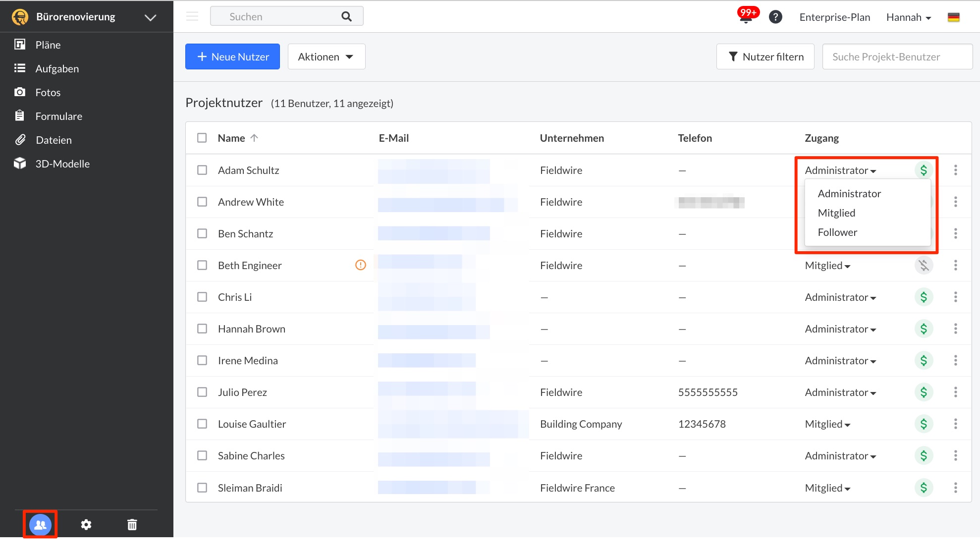The height and width of the screenshot is (559, 980).
Task: Open notifications bell with 99+ badge
Action: [x=746, y=16]
